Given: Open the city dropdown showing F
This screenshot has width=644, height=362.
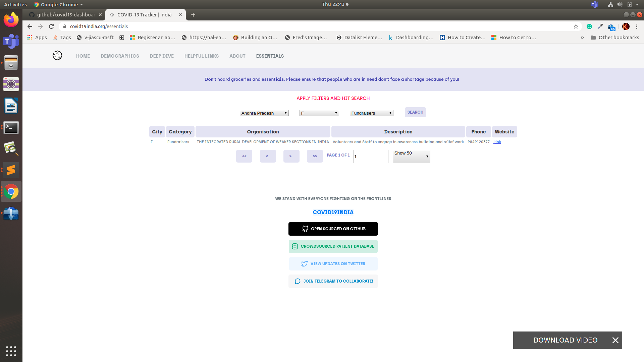Looking at the screenshot, I should [319, 113].
